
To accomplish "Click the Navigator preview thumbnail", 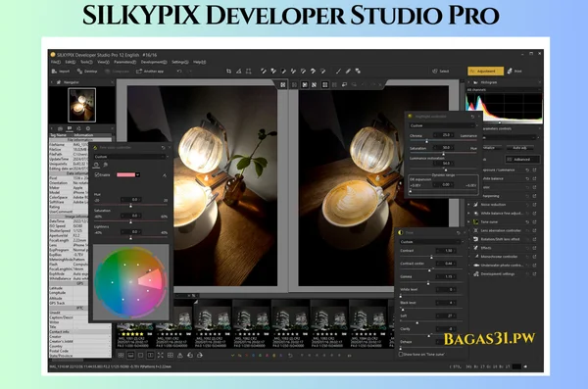I will point(81,105).
